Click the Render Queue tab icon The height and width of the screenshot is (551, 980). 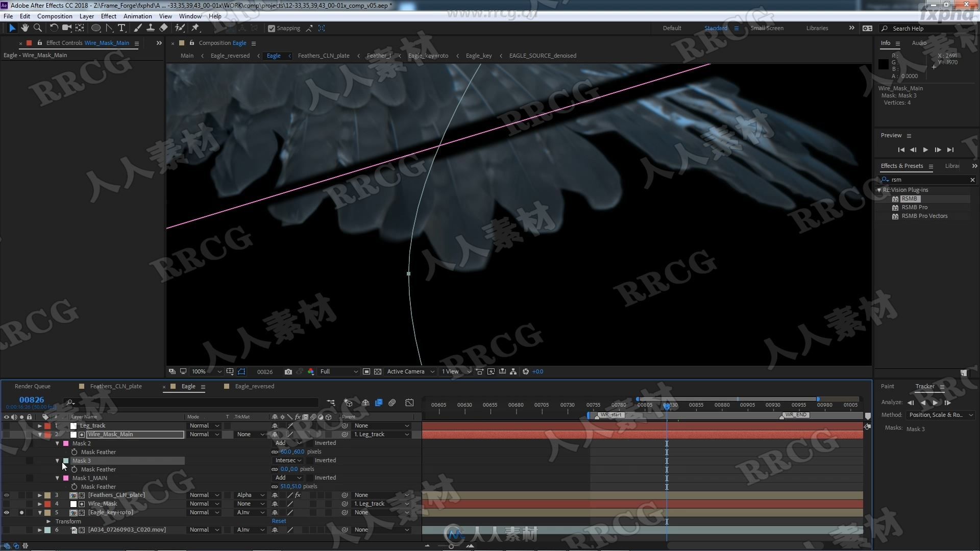32,386
